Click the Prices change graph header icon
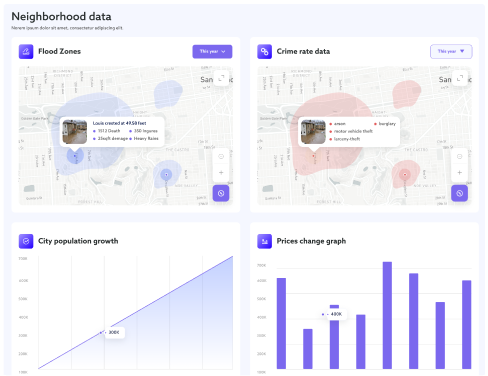Screen dimensions: 488x376 pyautogui.click(x=264, y=241)
